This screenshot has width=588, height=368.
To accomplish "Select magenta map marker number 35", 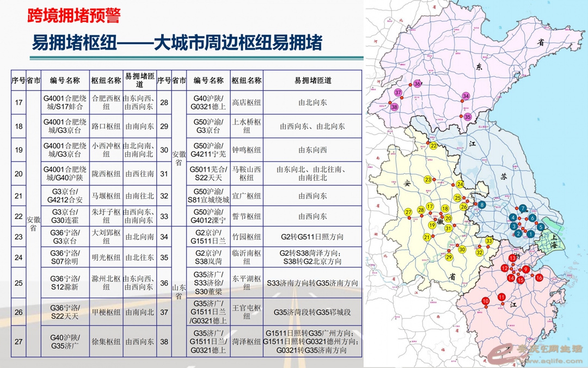I will tap(467, 117).
